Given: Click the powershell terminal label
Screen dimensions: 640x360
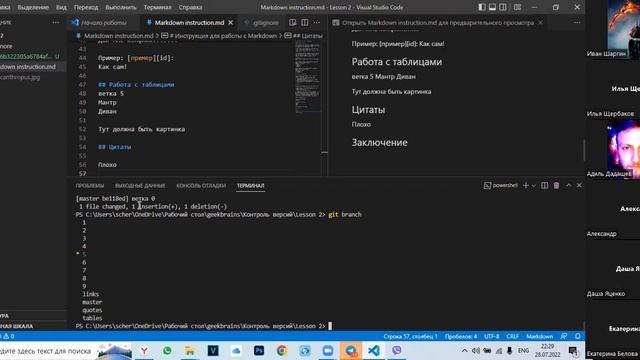Looking at the screenshot, I should [x=501, y=185].
